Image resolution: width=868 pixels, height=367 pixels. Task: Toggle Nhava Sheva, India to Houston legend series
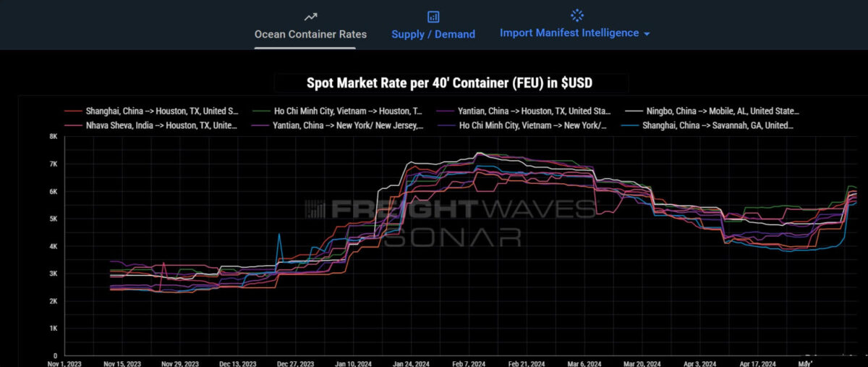152,125
